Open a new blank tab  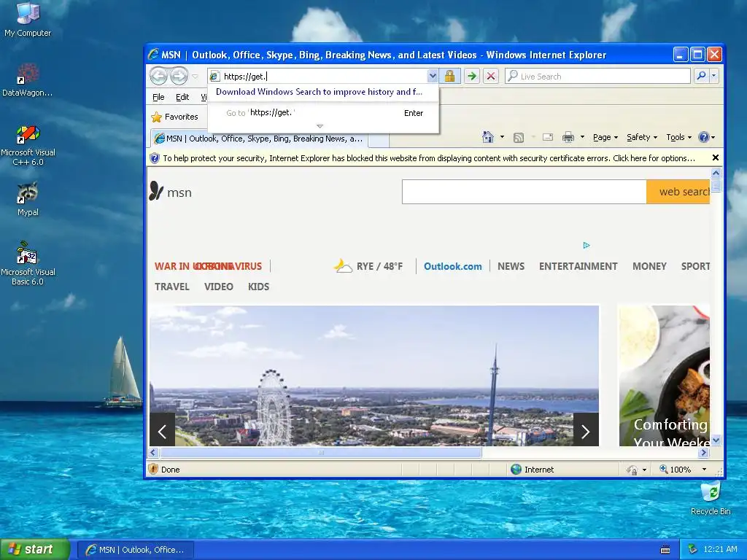pyautogui.click(x=379, y=139)
